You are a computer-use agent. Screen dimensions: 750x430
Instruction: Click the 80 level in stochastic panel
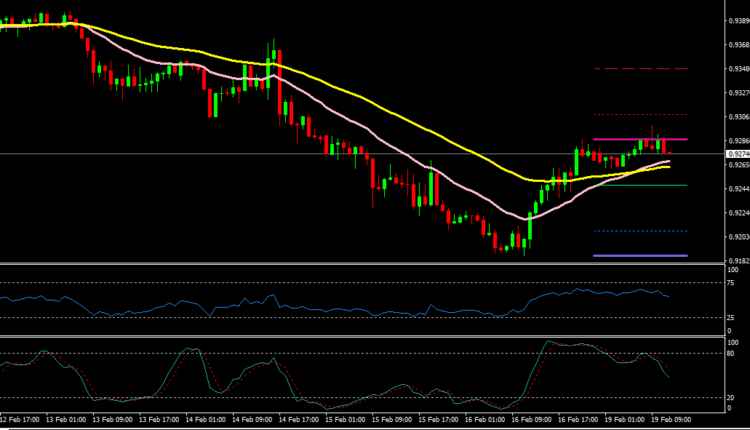pos(731,353)
